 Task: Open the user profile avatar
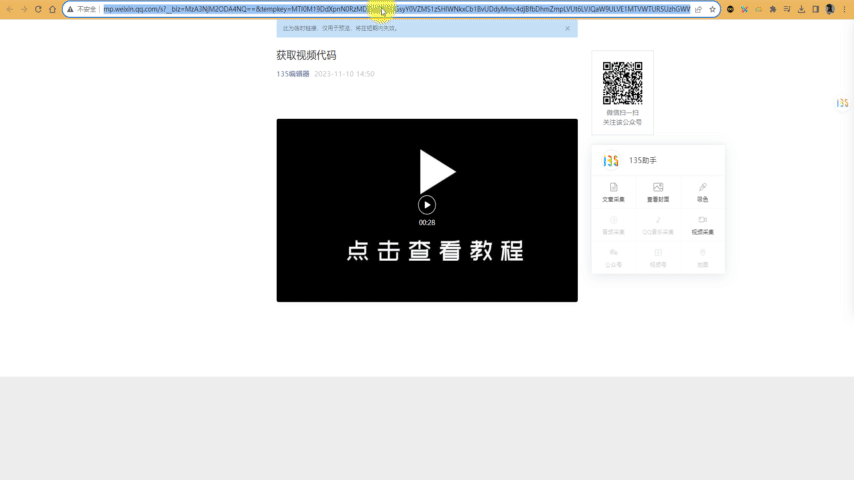pos(830,9)
